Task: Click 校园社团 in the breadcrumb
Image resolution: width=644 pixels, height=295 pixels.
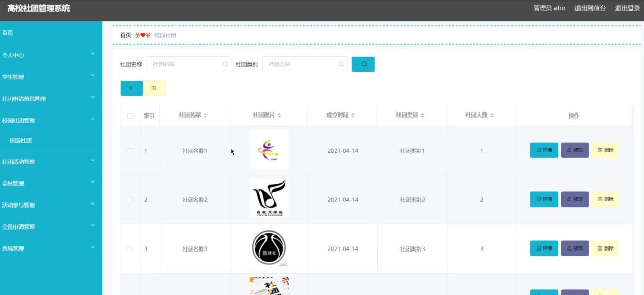Action: click(165, 35)
